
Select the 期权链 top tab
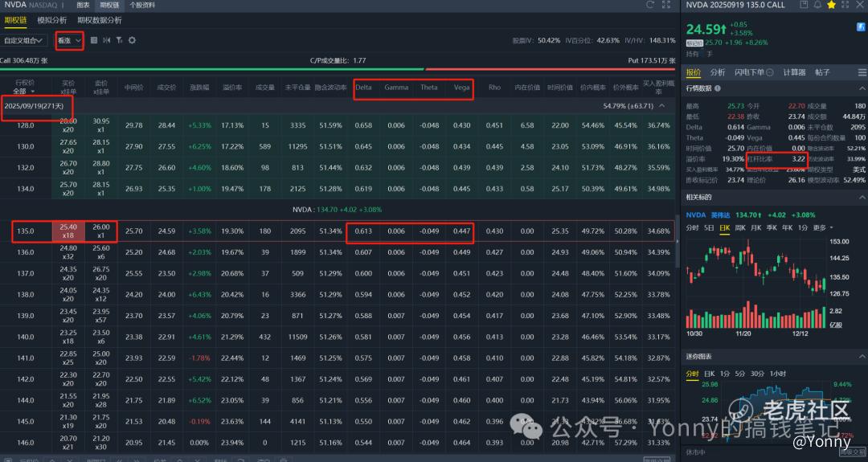(x=109, y=5)
